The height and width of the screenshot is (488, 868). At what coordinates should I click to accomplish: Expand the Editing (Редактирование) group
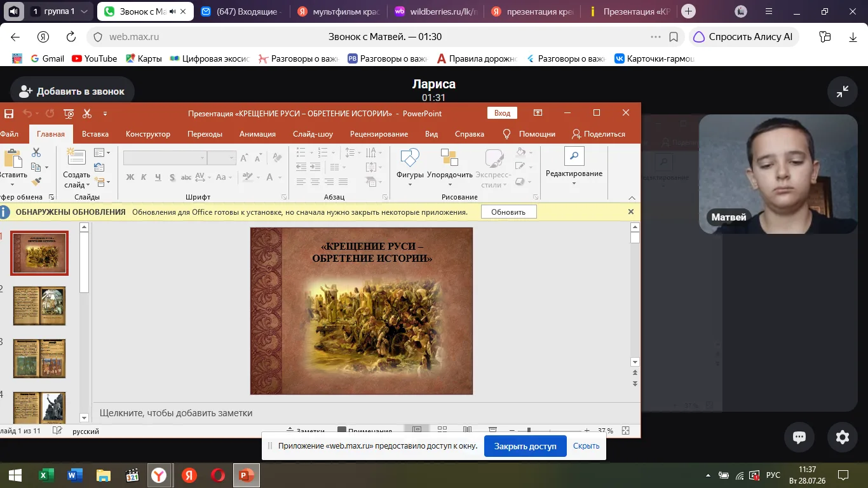click(x=574, y=168)
